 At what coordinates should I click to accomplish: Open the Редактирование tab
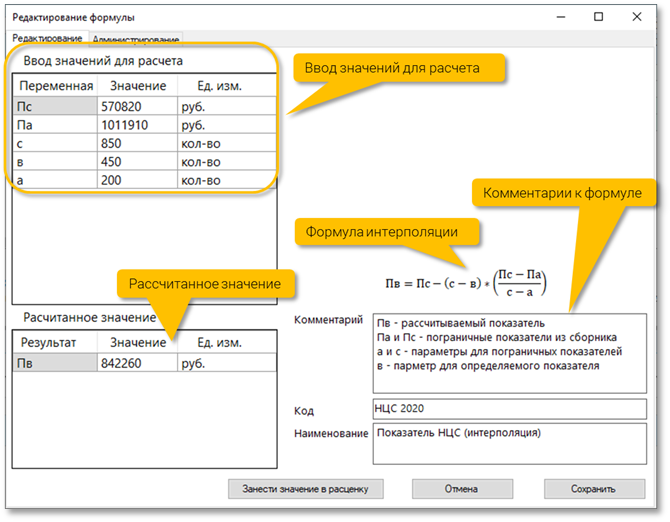[x=47, y=38]
